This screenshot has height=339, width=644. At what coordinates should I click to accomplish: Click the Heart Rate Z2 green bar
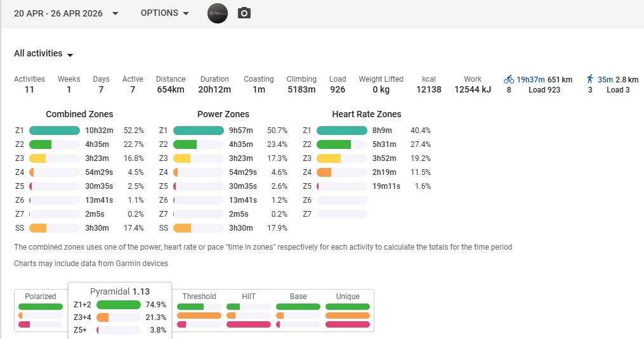pos(334,144)
